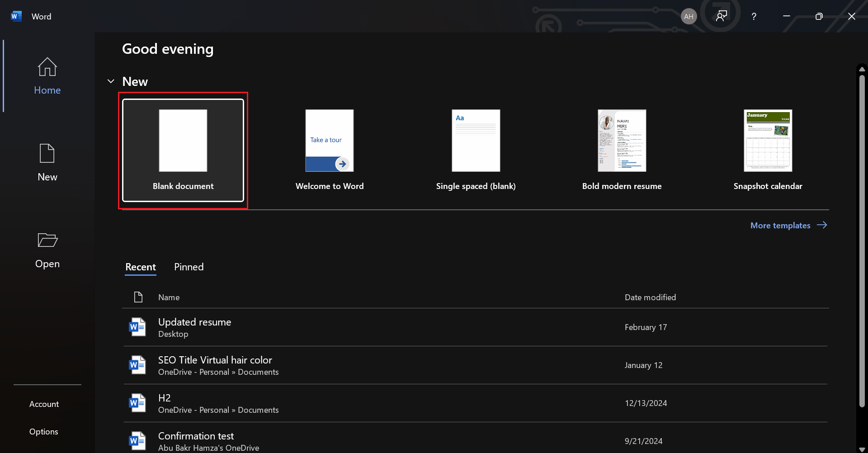
Task: Click the scrollbar down arrow
Action: pos(862,449)
